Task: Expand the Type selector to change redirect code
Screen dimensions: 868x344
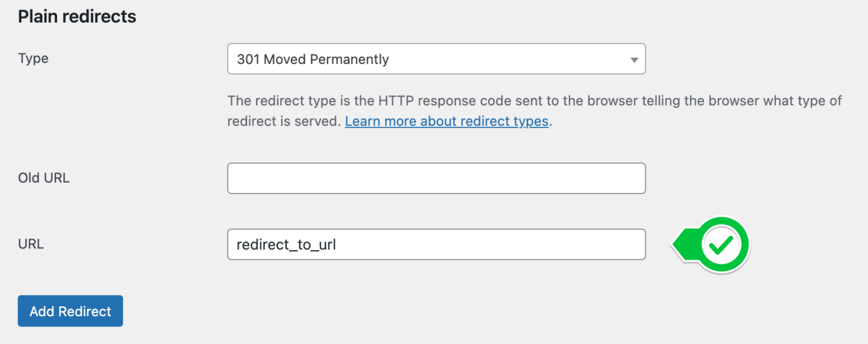Action: point(436,59)
